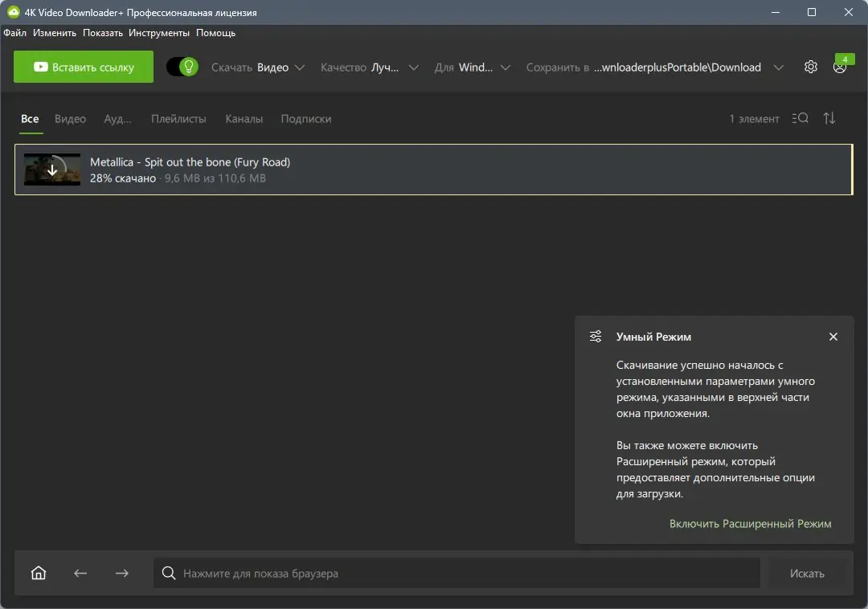Focus the Нажмите для показа браузера field

pyautogui.click(x=457, y=573)
